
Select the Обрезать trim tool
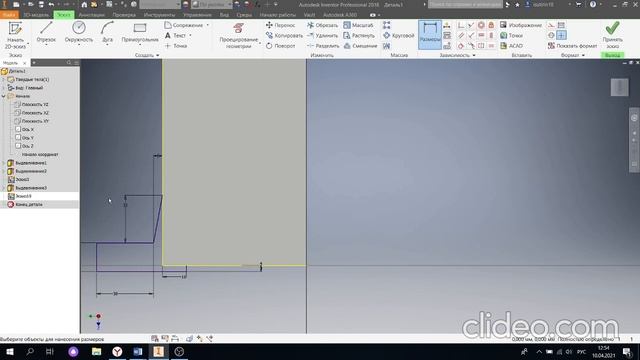tap(322, 25)
